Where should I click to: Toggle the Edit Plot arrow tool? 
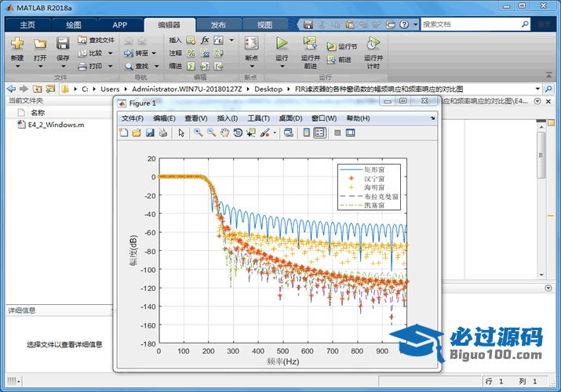pyautogui.click(x=181, y=133)
